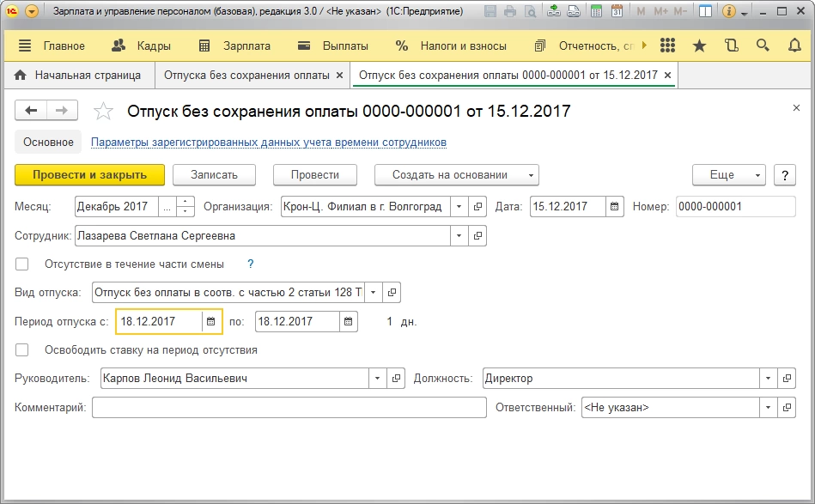Open the favorites star in top panel

click(x=699, y=46)
